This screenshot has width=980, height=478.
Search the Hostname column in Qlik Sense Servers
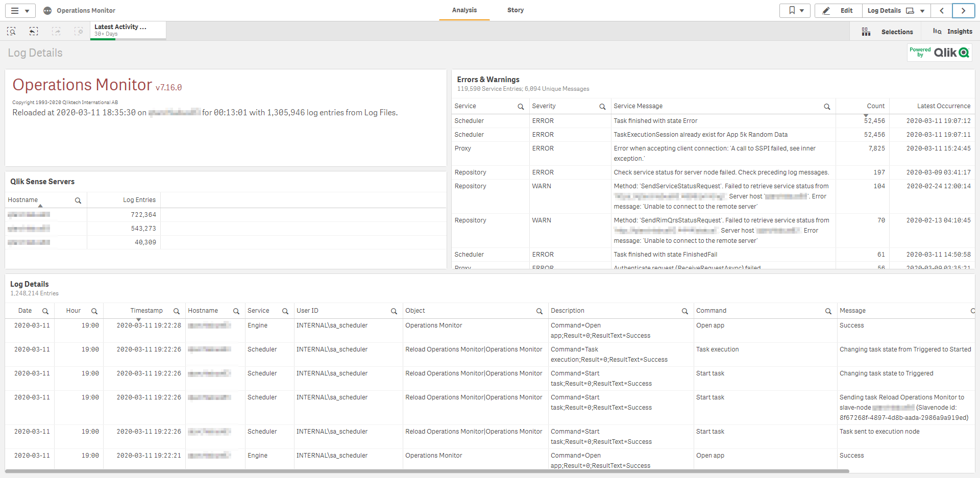(x=78, y=200)
